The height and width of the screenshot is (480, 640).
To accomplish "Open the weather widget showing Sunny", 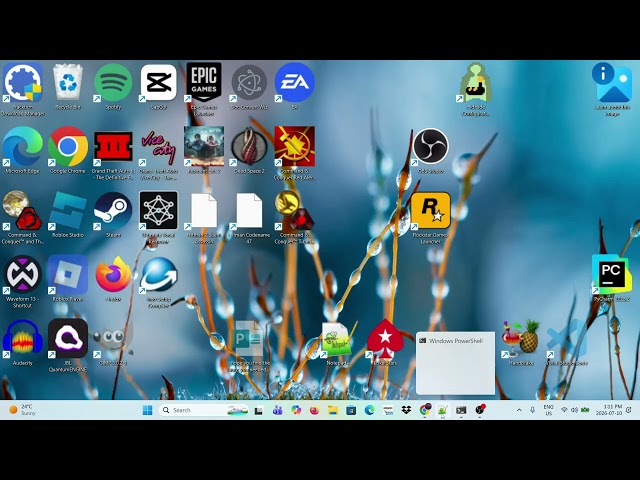I will pyautogui.click(x=22, y=410).
